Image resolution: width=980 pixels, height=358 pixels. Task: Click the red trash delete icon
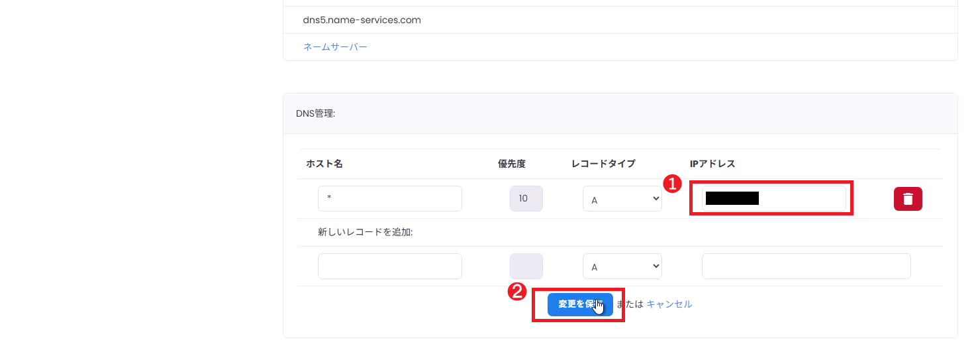point(908,199)
